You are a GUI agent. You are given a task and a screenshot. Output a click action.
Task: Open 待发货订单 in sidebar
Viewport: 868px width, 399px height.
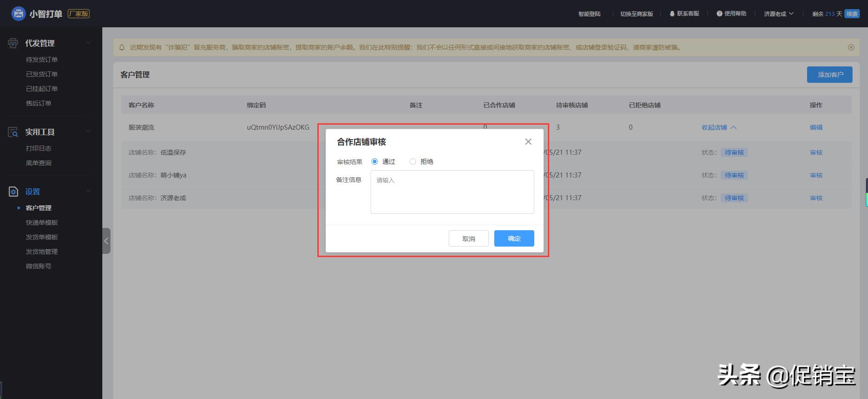42,60
